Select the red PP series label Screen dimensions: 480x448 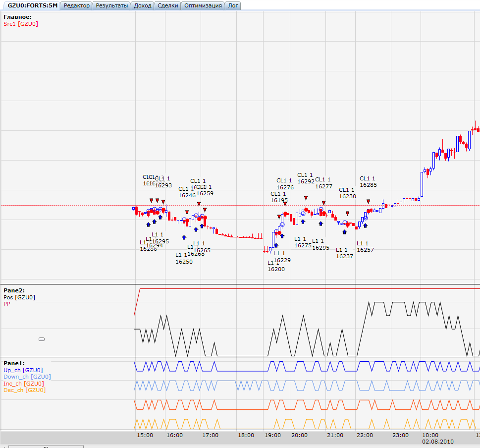click(x=7, y=304)
